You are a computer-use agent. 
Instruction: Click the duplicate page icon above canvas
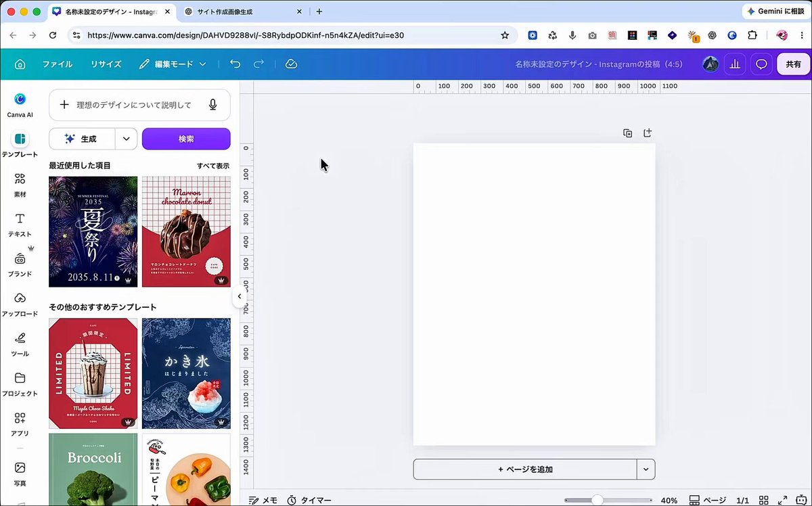628,133
